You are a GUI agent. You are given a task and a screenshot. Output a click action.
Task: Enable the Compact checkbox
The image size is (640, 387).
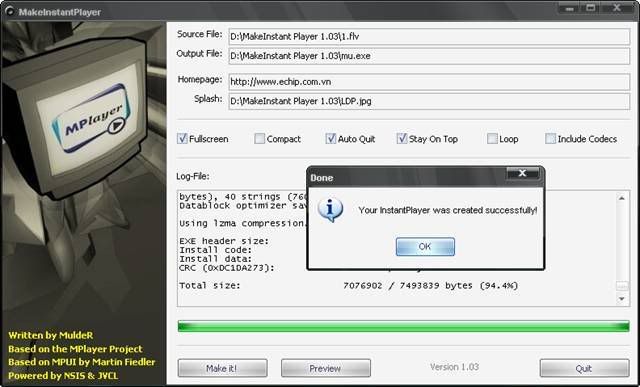pyautogui.click(x=260, y=138)
